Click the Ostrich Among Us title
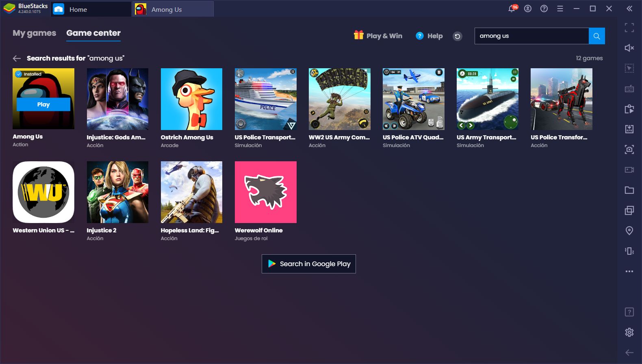The width and height of the screenshot is (642, 364). [x=187, y=137]
